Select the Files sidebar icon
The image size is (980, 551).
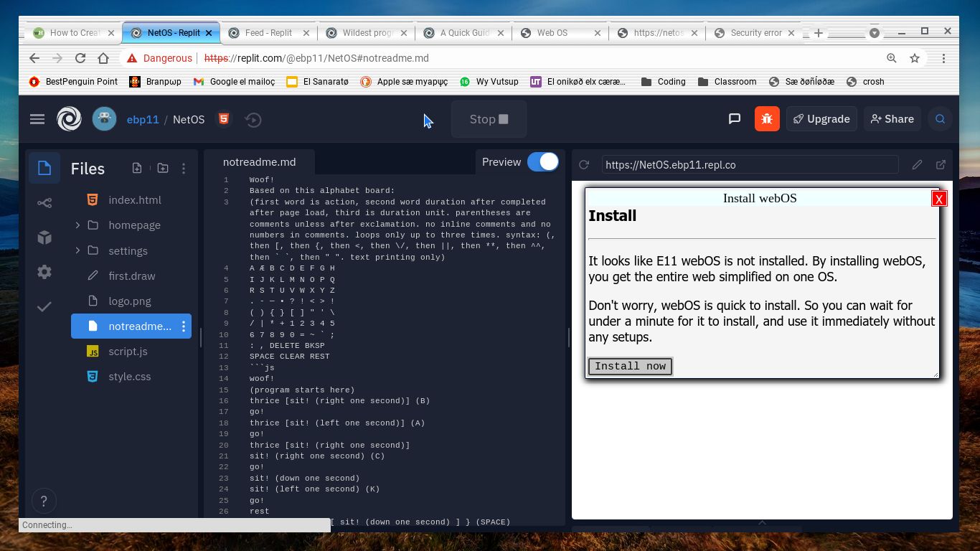(44, 168)
